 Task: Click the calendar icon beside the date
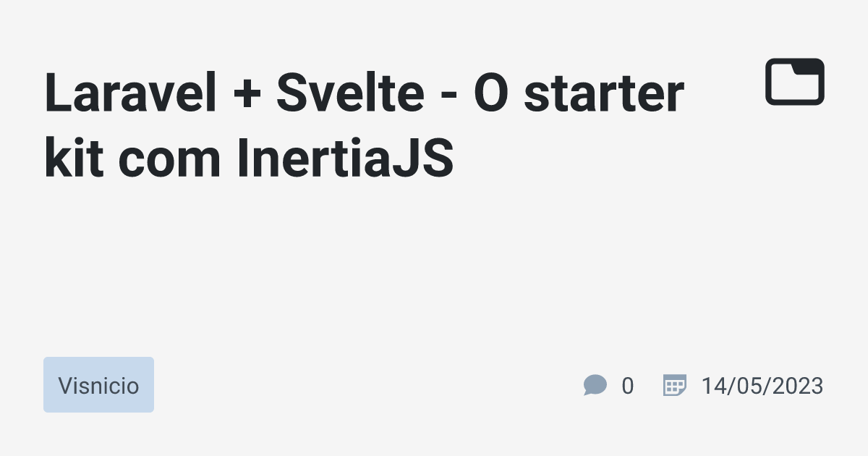(x=674, y=385)
